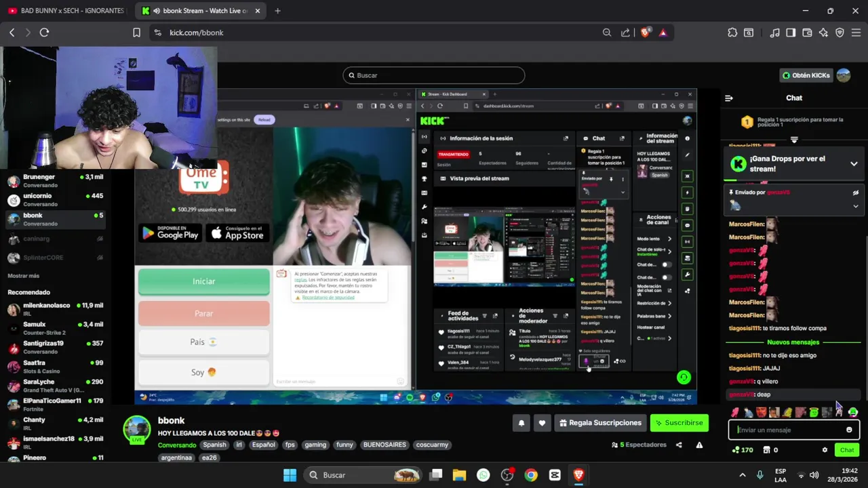Open Brunenger channel in sidebar
The width and height of the screenshot is (868, 488).
56,181
